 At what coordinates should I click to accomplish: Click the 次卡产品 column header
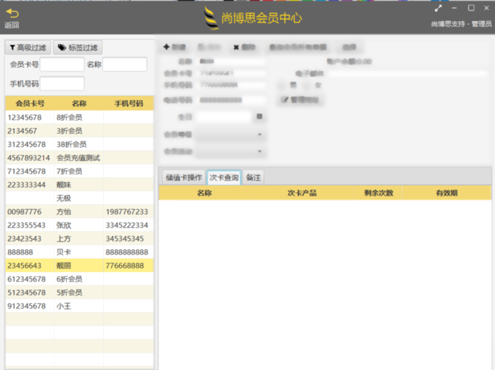(x=302, y=193)
